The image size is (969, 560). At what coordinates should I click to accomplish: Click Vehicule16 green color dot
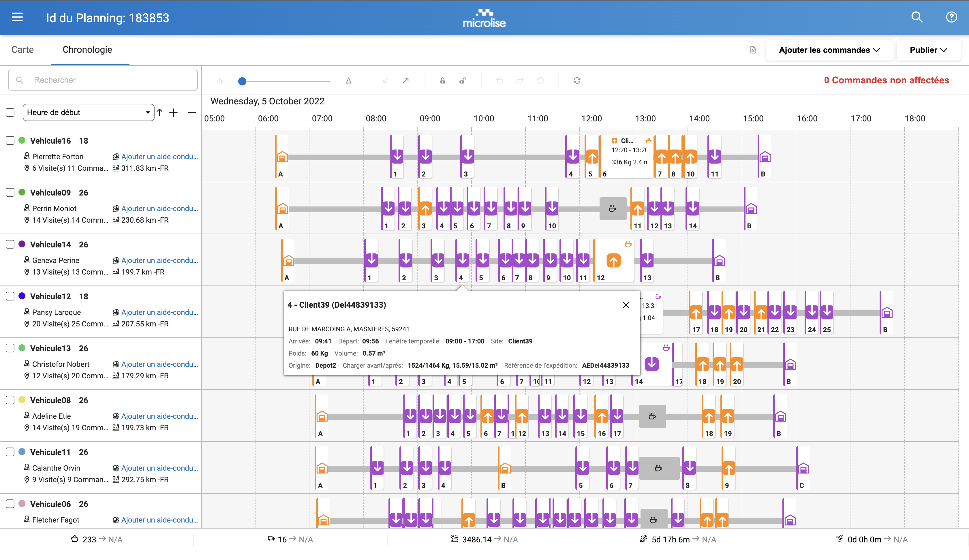pyautogui.click(x=22, y=140)
